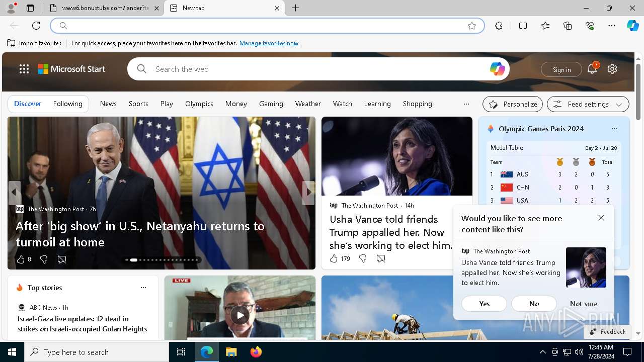The height and width of the screenshot is (362, 644).
Task: Open Israel-Gaza live updates headline
Action: 83,324
